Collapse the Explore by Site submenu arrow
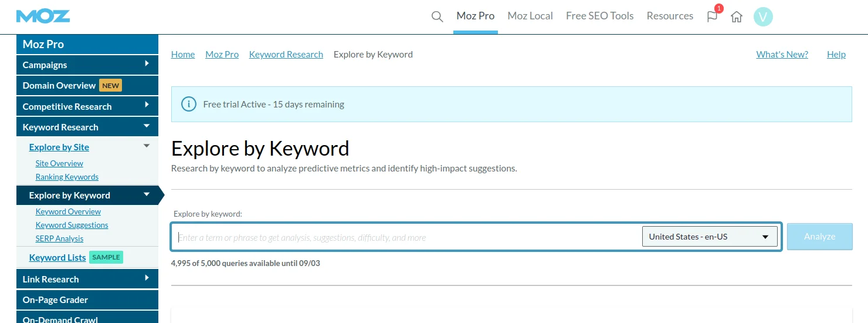The width and height of the screenshot is (868, 323). (147, 146)
